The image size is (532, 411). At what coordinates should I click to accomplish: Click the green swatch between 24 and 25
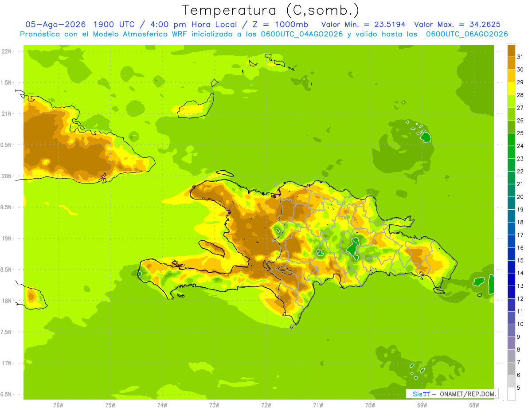511,140
